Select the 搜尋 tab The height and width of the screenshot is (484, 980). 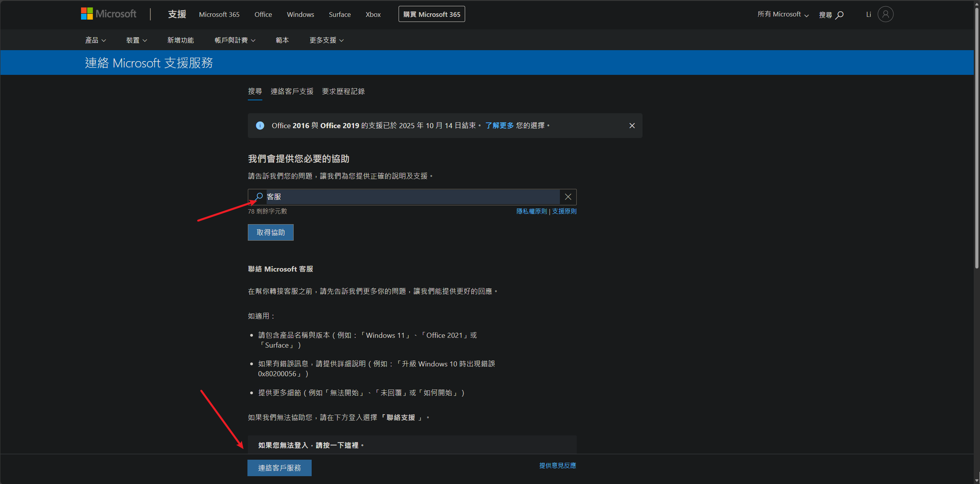255,92
